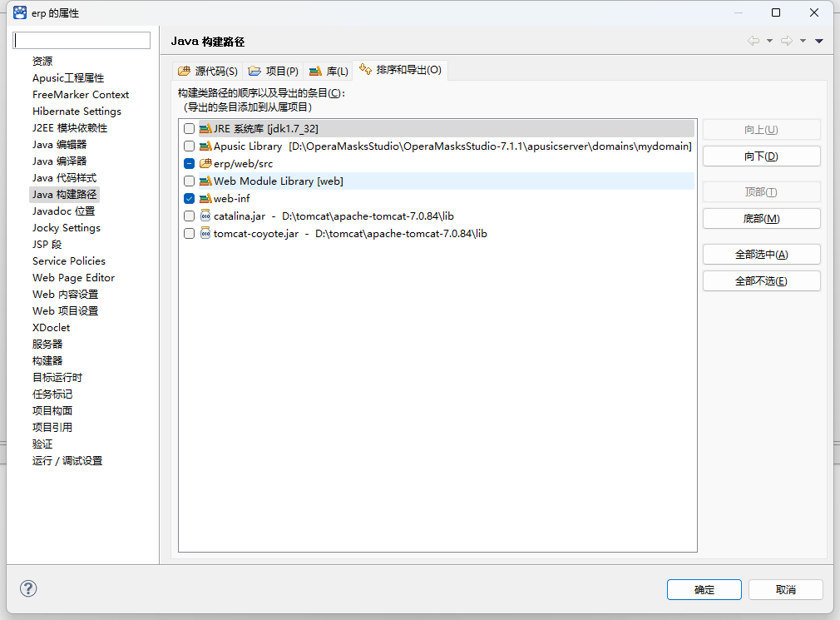Select FreeMarker Context in the tree
840x620 pixels.
(81, 94)
